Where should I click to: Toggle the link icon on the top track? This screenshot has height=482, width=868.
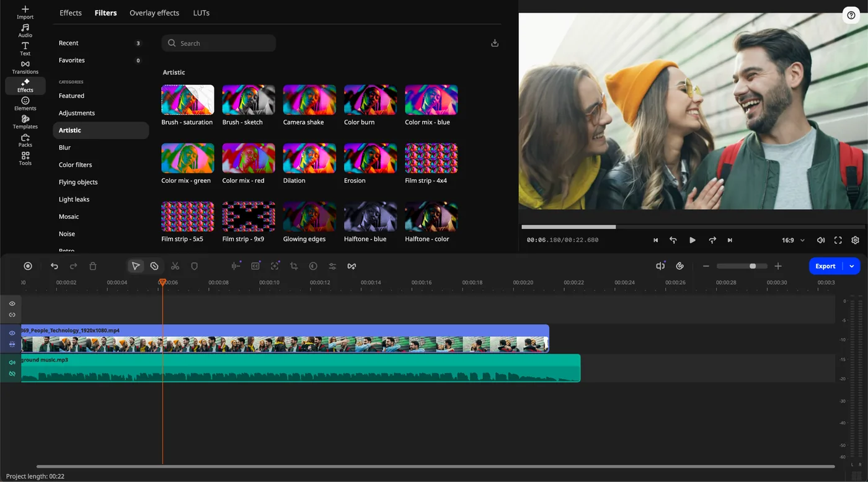(12, 315)
